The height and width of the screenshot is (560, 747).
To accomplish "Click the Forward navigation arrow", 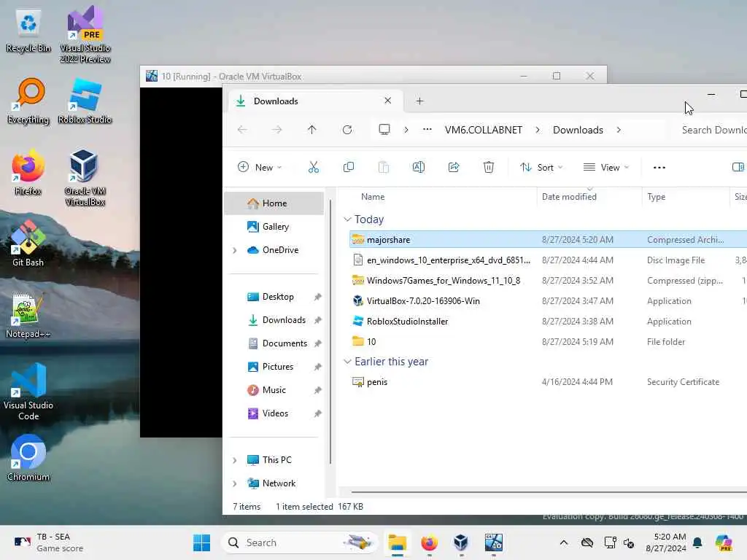I will (276, 130).
